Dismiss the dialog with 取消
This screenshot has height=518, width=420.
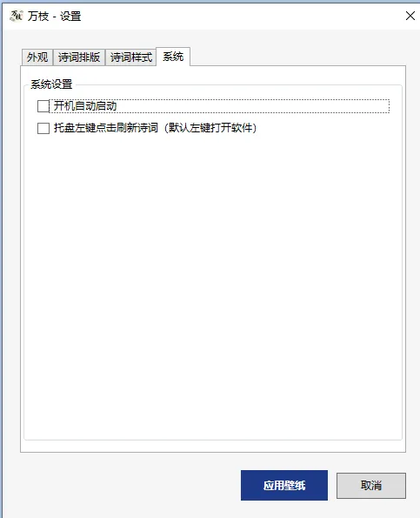371,485
